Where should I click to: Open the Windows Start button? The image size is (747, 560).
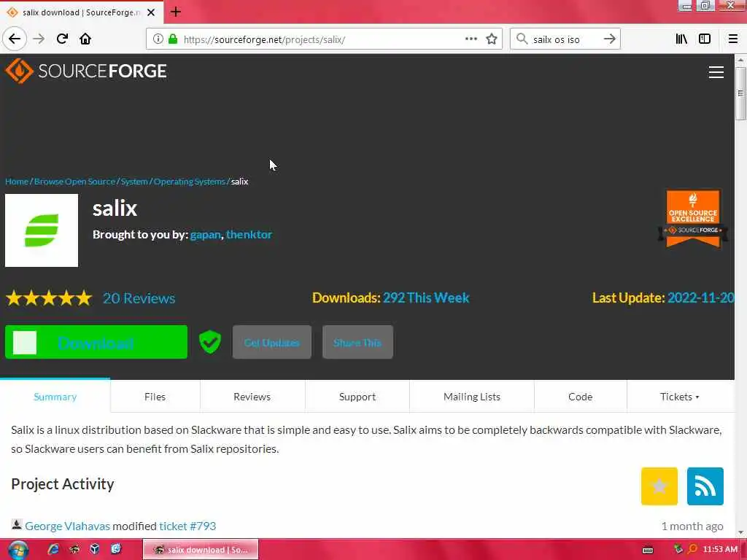tap(18, 550)
